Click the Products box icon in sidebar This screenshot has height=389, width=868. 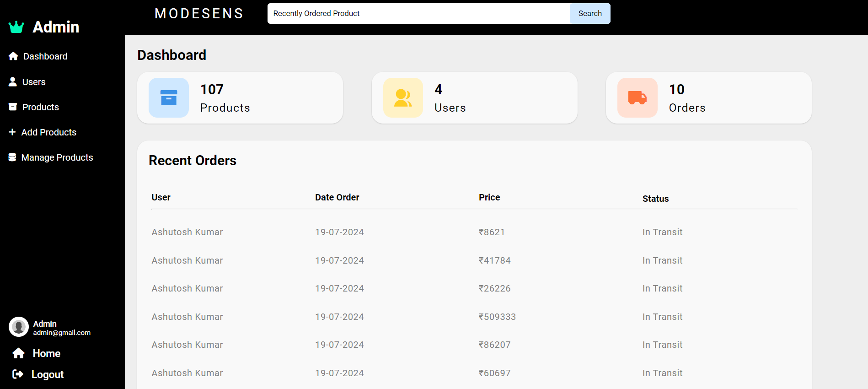point(13,107)
